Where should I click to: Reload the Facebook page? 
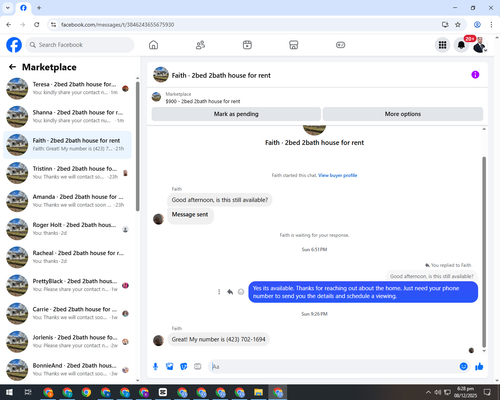point(37,25)
